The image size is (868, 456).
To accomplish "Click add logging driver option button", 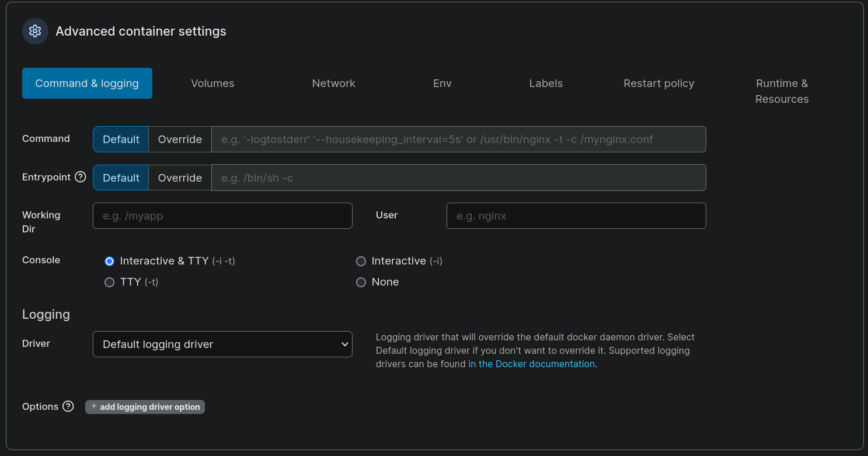I will 145,406.
